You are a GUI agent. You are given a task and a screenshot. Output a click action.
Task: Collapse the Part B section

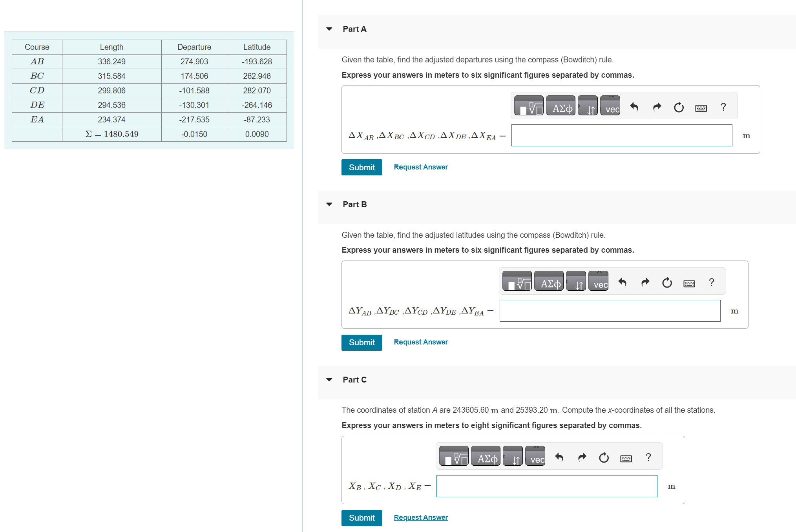329,204
